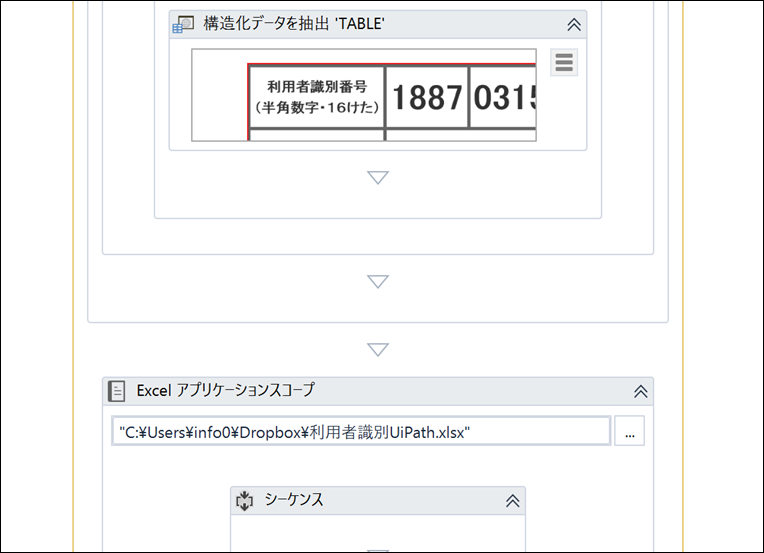Open the hamburger options menu on TABLE screenshot
This screenshot has width=764, height=553.
[x=564, y=63]
